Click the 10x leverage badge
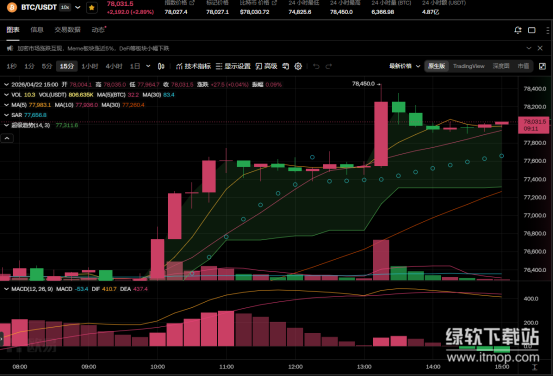The height and width of the screenshot is (377, 554). pos(65,7)
